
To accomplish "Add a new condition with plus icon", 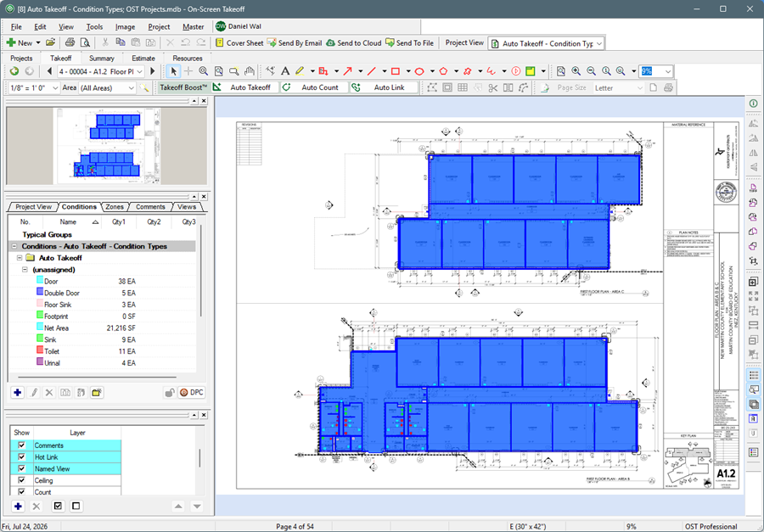I will [x=18, y=392].
